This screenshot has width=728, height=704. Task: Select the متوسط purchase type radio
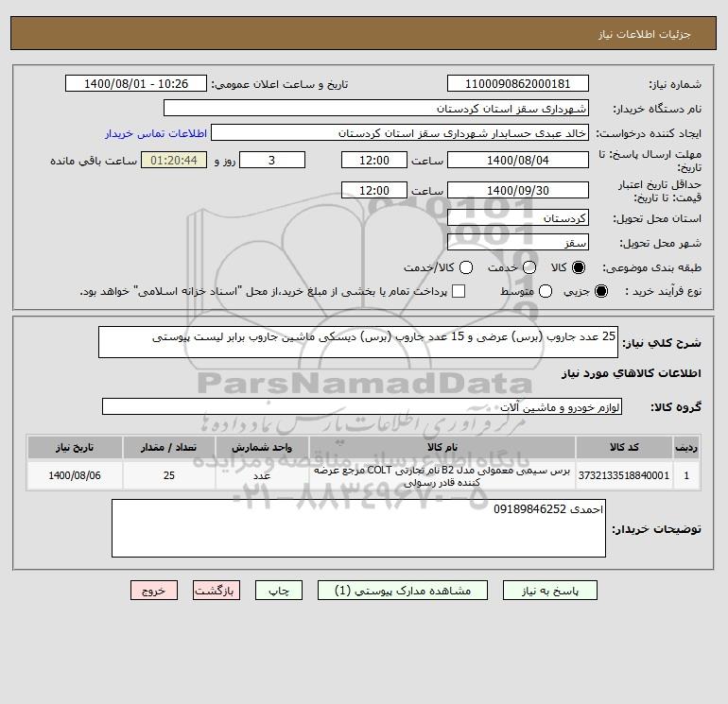click(x=546, y=291)
